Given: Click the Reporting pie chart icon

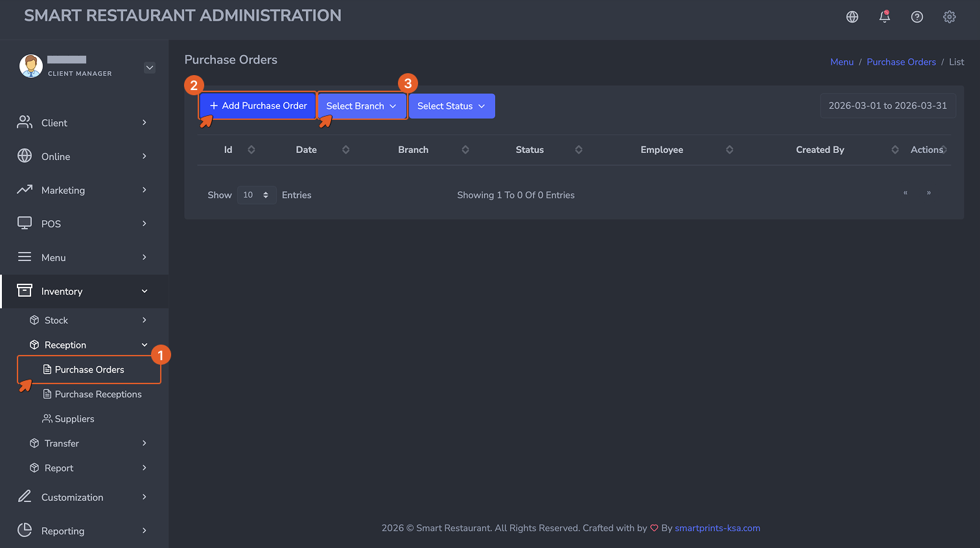Looking at the screenshot, I should [25, 531].
